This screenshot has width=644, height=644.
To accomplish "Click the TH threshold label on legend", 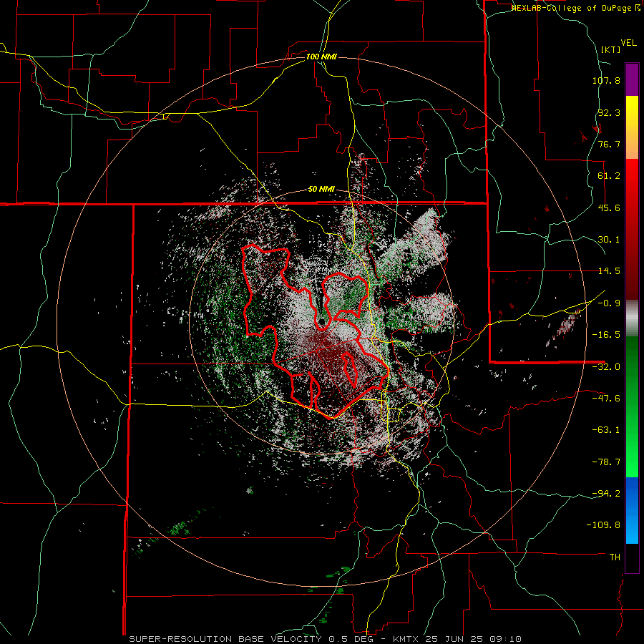I will pos(615,557).
